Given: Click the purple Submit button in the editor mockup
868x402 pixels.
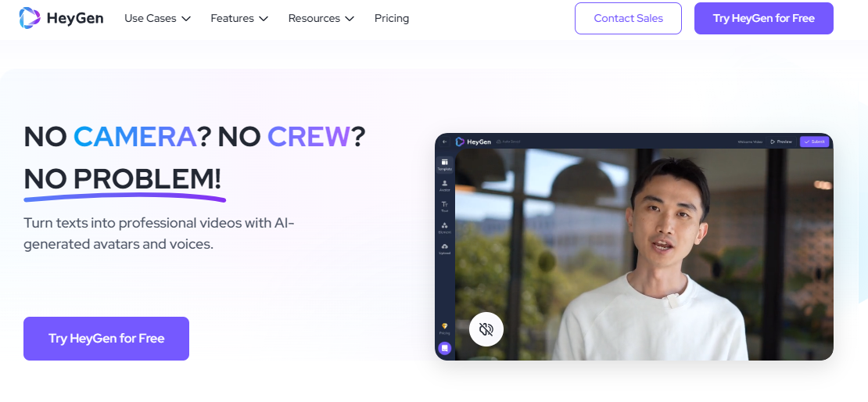Looking at the screenshot, I should click(814, 142).
